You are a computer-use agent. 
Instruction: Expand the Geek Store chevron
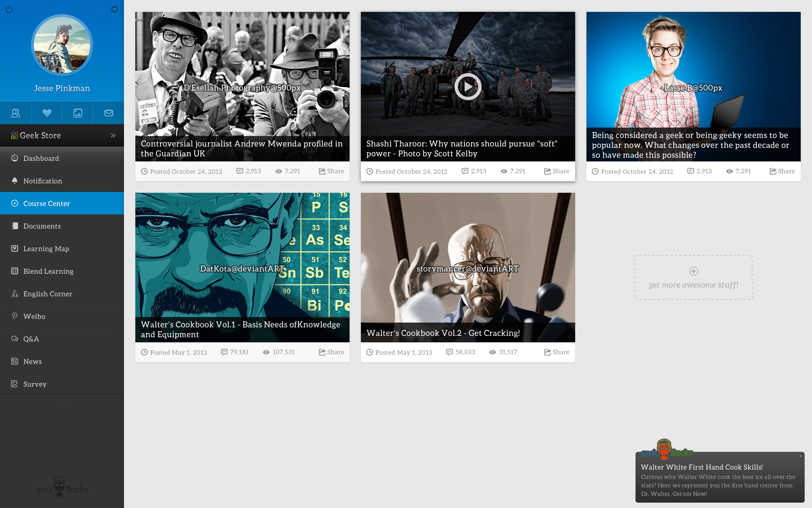113,135
